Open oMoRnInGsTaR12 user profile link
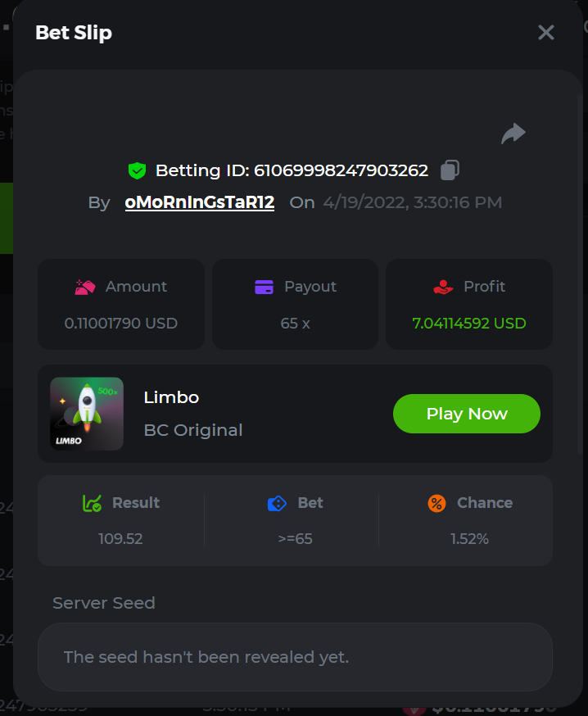 pyautogui.click(x=199, y=202)
